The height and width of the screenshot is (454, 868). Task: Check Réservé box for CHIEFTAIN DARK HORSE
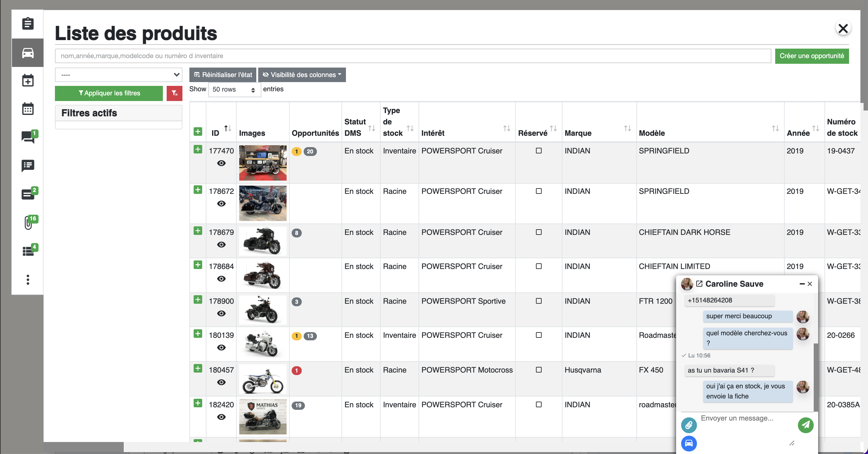click(x=539, y=232)
